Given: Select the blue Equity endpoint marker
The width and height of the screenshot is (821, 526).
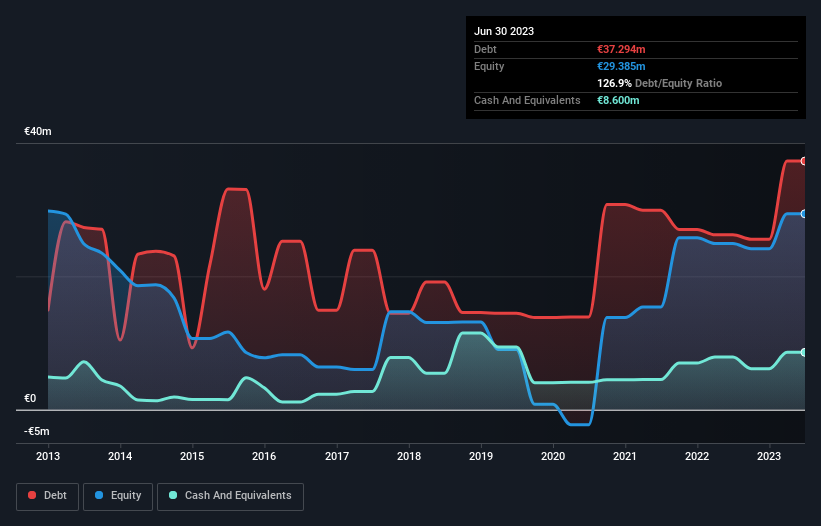Looking at the screenshot, I should [804, 214].
